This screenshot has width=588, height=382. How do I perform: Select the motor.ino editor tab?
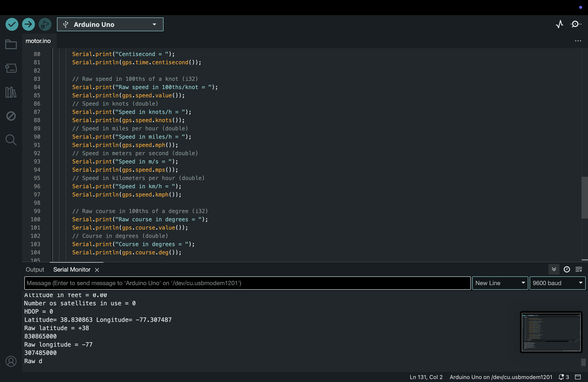[x=38, y=41]
